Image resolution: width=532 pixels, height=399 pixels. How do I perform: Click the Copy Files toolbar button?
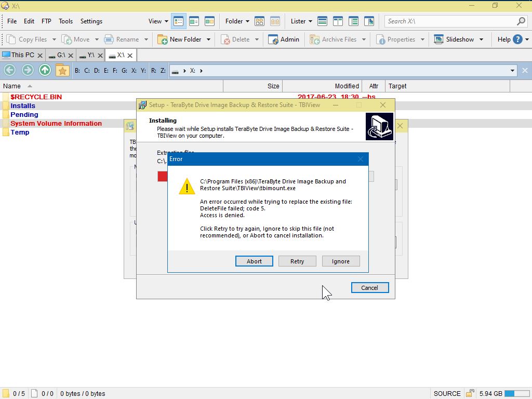click(x=26, y=39)
